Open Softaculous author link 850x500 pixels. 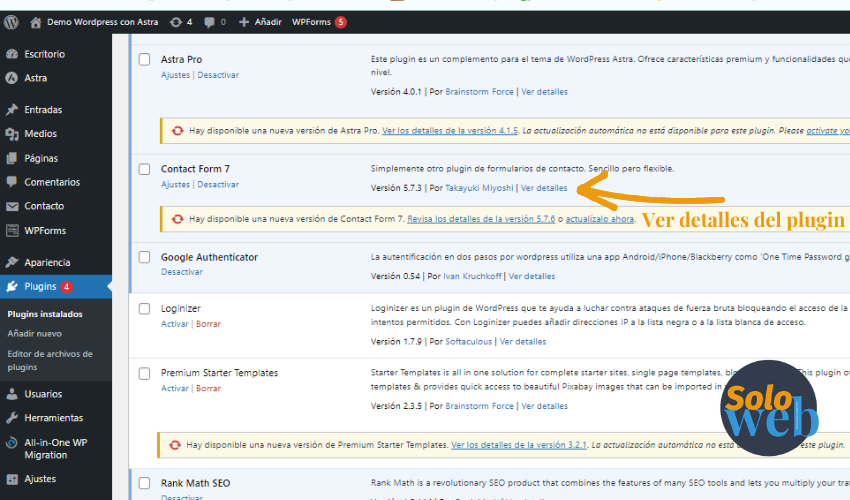(x=468, y=342)
